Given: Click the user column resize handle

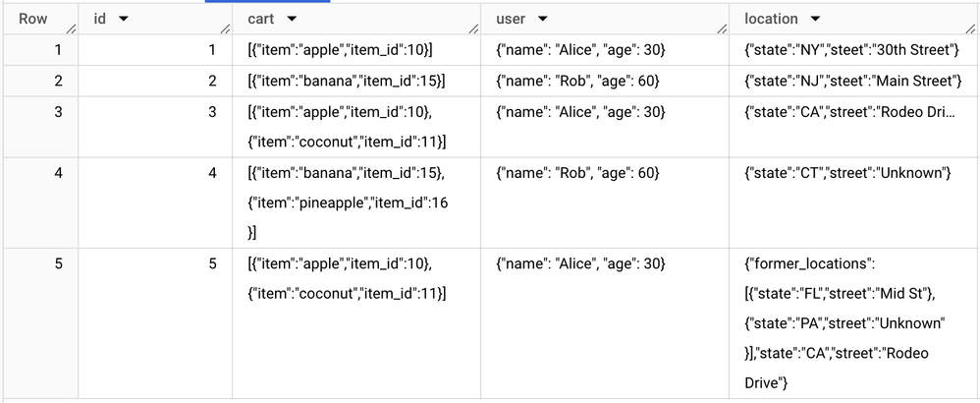Looking at the screenshot, I should pyautogui.click(x=723, y=29).
